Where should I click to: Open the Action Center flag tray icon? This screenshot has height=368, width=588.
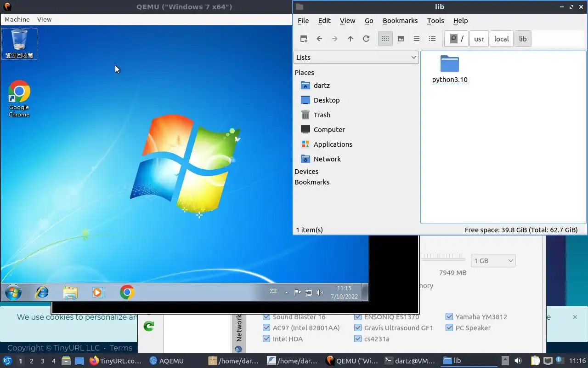point(298,293)
